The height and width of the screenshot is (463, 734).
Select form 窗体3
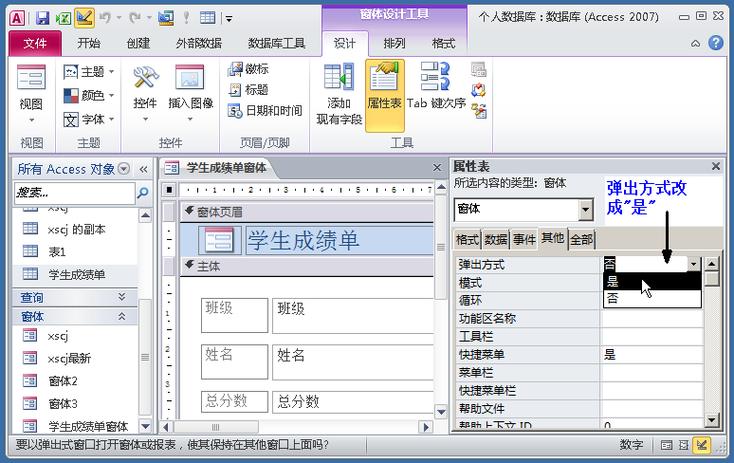coord(63,404)
